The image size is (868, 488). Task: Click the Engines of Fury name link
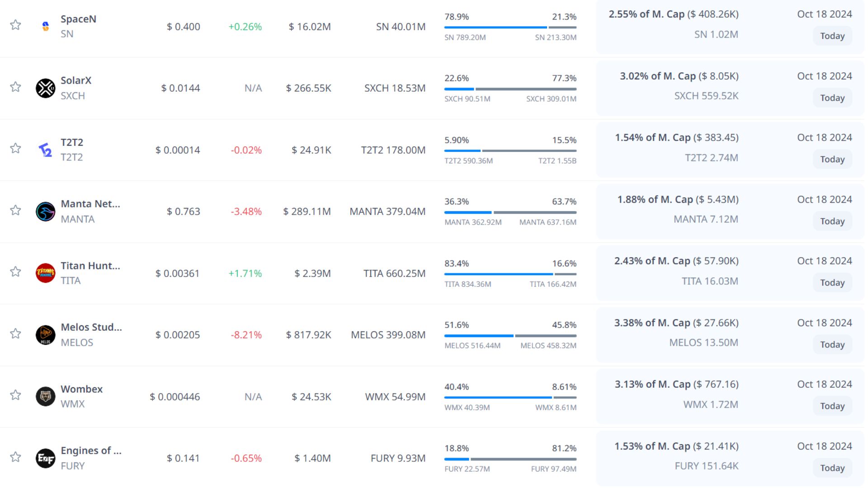(91, 450)
